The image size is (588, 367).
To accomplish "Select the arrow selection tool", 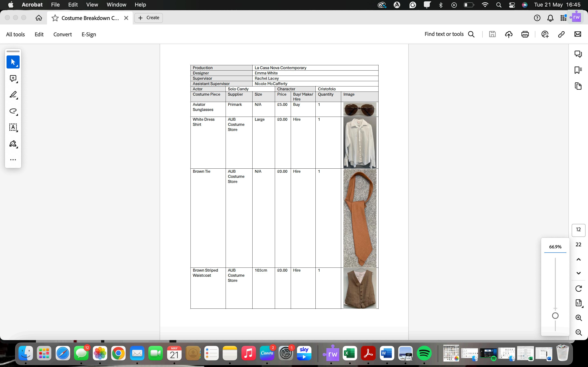I will [13, 62].
